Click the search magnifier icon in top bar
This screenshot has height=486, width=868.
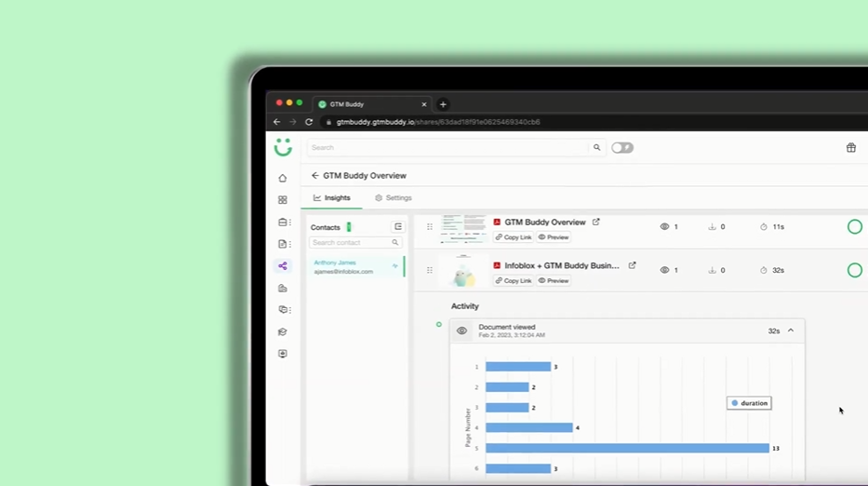pyautogui.click(x=596, y=147)
